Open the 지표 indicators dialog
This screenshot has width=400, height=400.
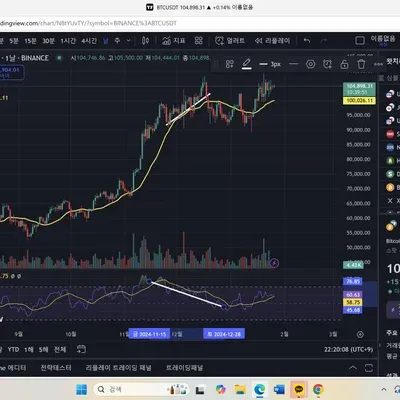coord(174,41)
